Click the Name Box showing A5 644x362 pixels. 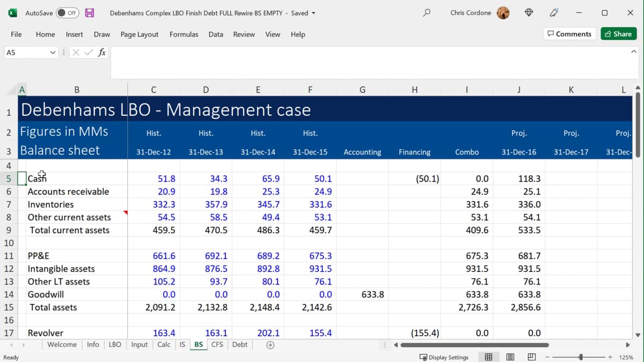click(x=26, y=53)
